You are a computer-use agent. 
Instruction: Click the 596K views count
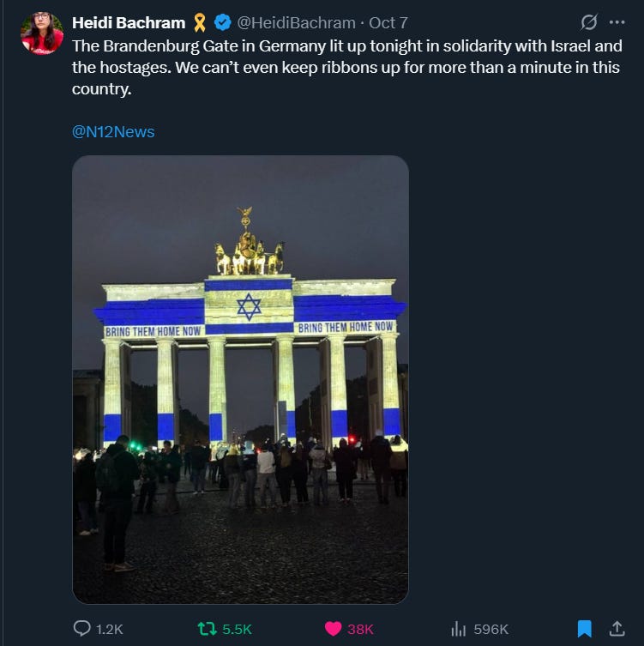click(491, 630)
